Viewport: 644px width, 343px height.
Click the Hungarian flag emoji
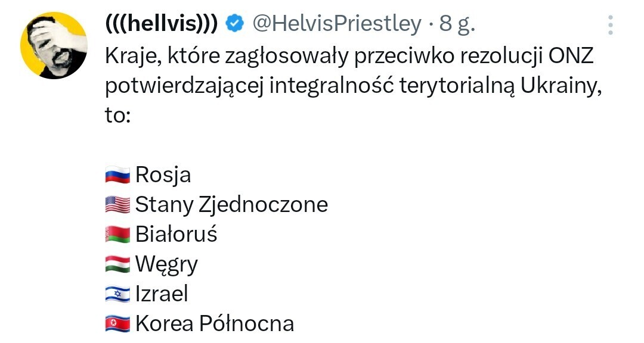[117, 264]
